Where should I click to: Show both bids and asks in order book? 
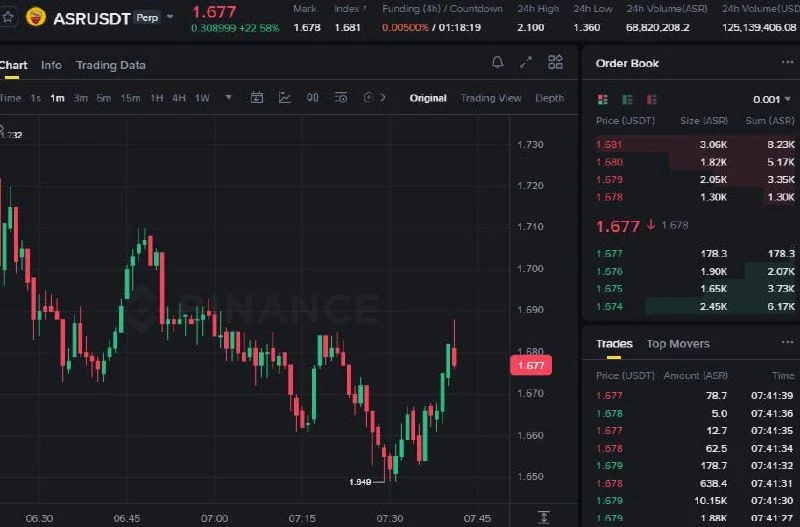[603, 99]
